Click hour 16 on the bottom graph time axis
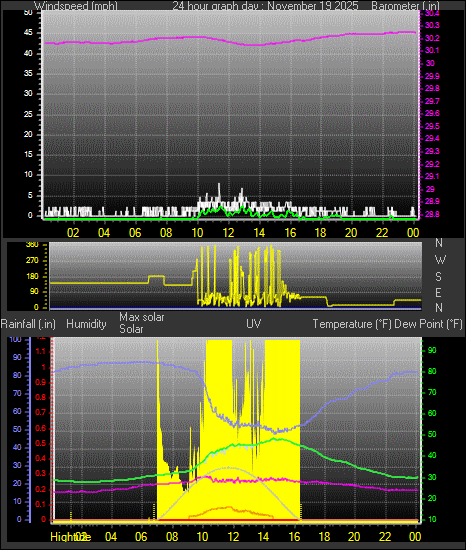 click(x=294, y=537)
